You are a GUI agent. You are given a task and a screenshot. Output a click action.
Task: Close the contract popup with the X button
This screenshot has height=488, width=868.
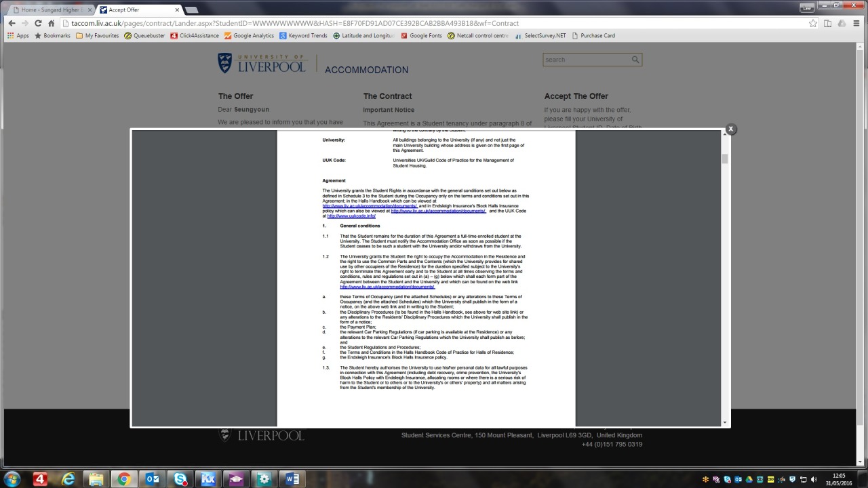tap(730, 129)
